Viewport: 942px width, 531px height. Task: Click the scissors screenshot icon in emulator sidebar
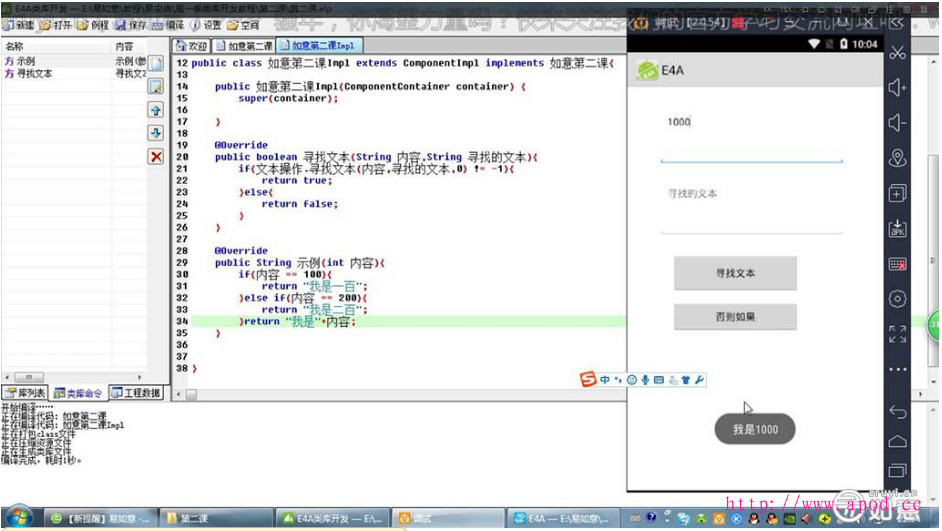tap(897, 53)
